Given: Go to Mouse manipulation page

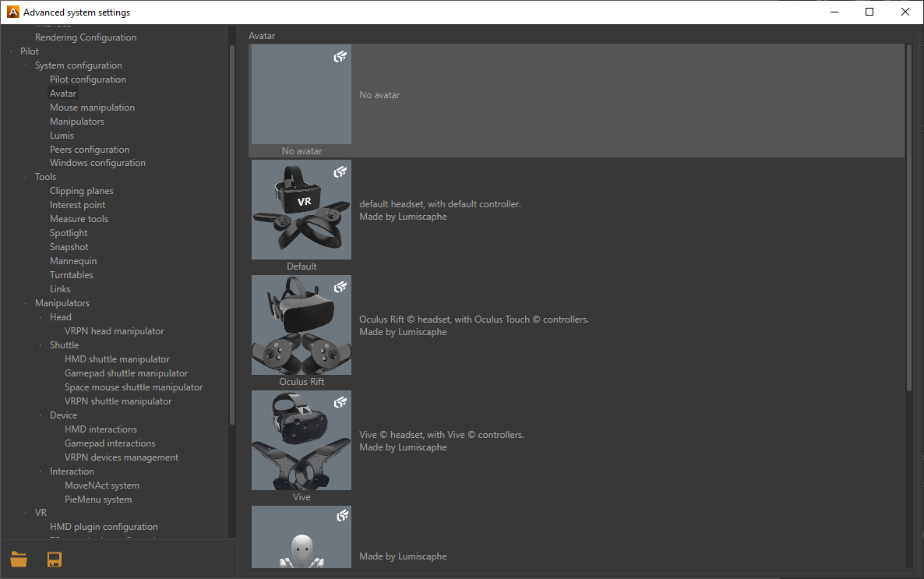Looking at the screenshot, I should click(92, 108).
